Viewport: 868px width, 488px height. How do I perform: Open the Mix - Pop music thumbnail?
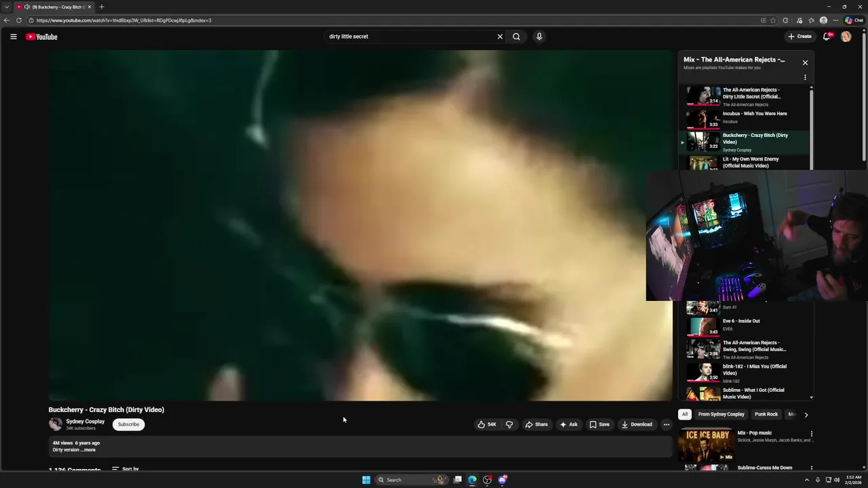tap(707, 445)
